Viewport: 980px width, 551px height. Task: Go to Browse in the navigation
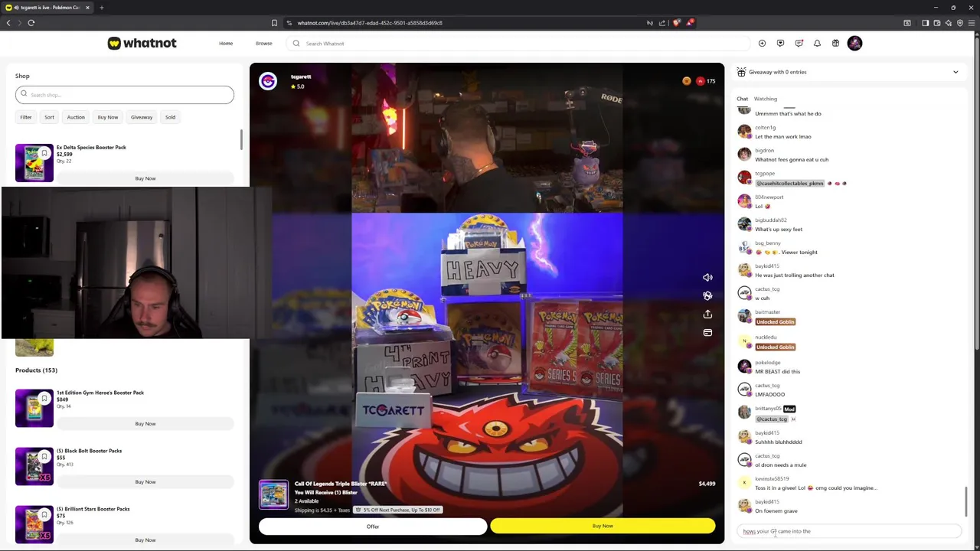point(263,44)
